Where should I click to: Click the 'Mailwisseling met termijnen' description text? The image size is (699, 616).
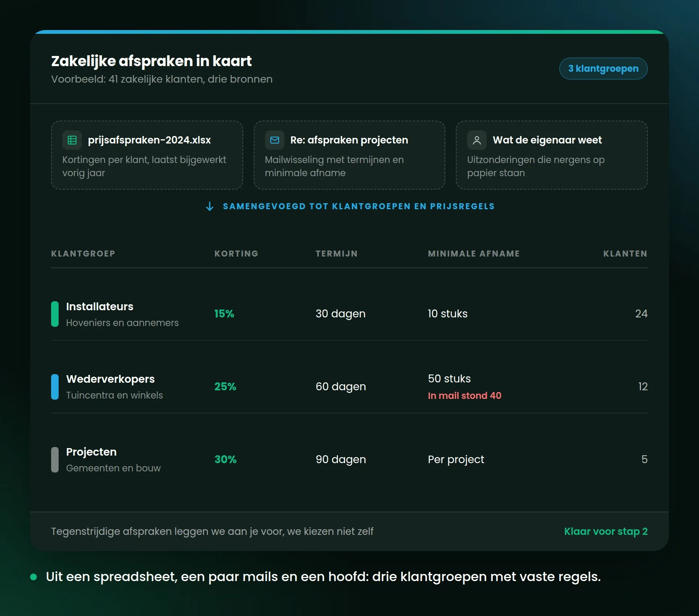[x=334, y=166]
